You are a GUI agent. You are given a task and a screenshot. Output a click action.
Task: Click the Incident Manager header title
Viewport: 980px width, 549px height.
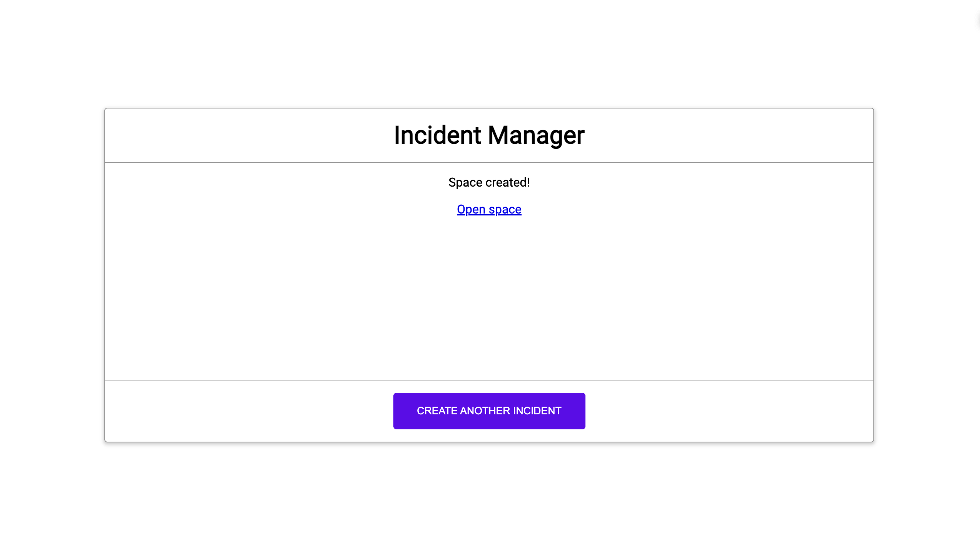pos(489,135)
